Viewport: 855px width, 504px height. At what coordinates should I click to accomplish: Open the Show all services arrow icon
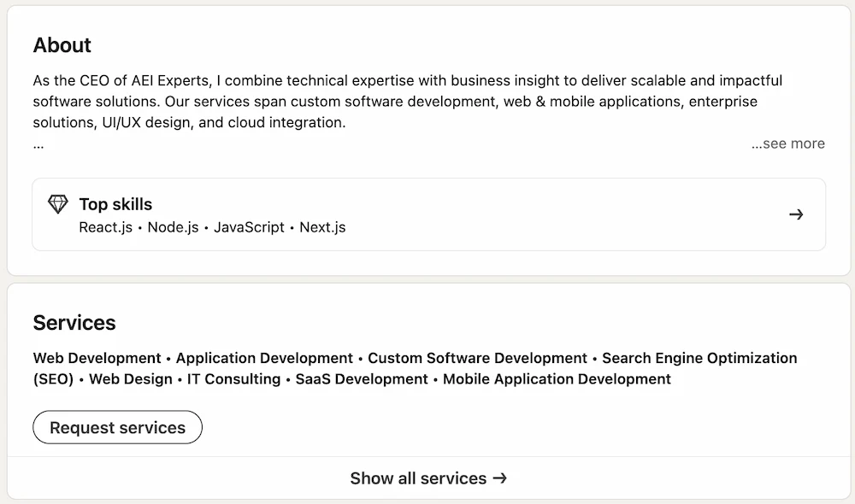pos(501,478)
